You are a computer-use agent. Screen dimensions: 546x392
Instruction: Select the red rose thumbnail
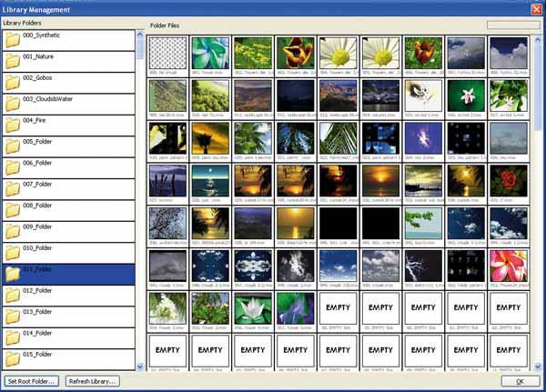[509, 181]
